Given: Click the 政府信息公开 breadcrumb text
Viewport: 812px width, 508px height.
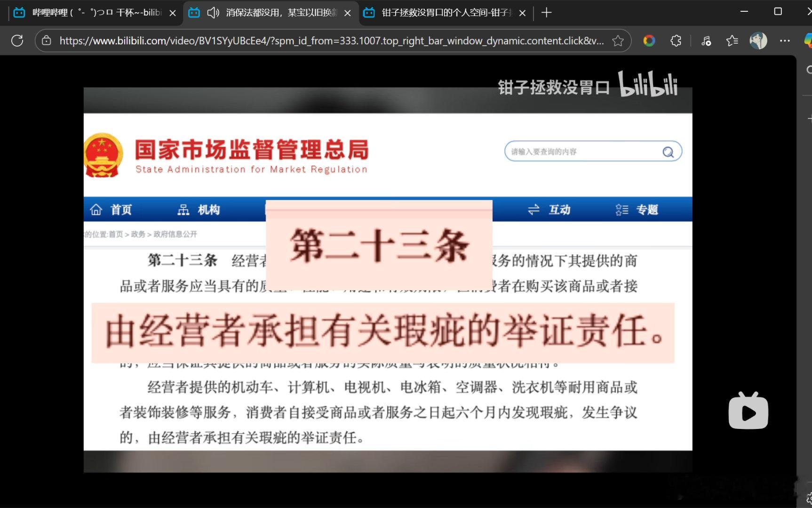Looking at the screenshot, I should (x=175, y=234).
